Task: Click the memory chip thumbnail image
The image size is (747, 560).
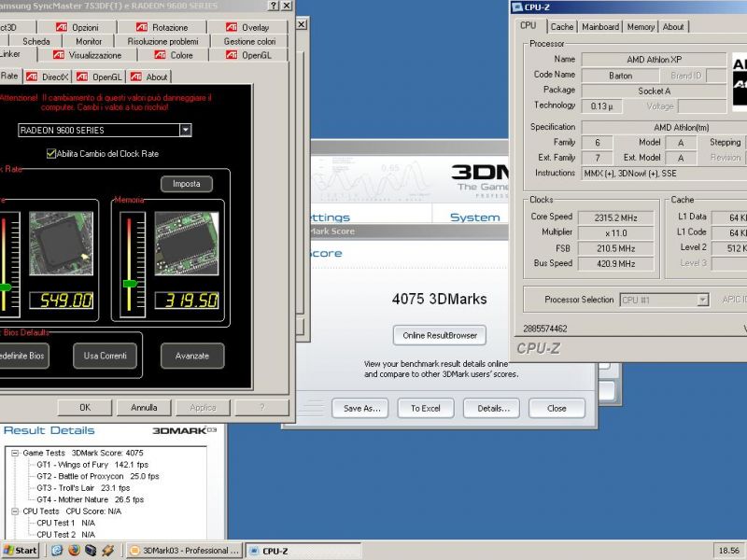Action: coord(186,244)
